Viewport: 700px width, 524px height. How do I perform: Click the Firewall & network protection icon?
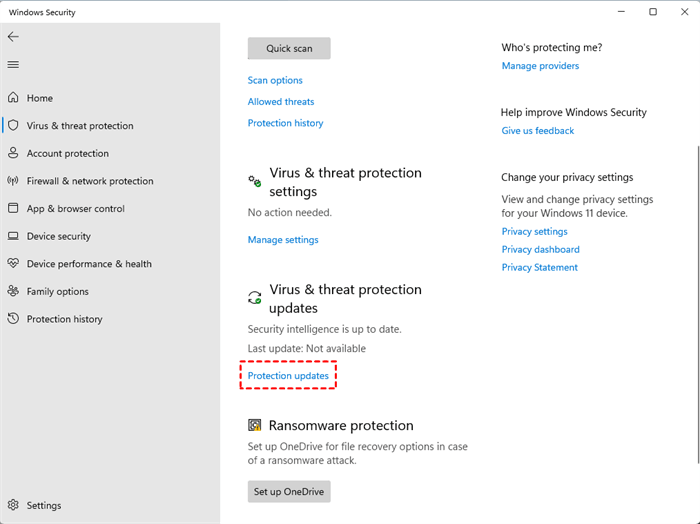coord(13,181)
